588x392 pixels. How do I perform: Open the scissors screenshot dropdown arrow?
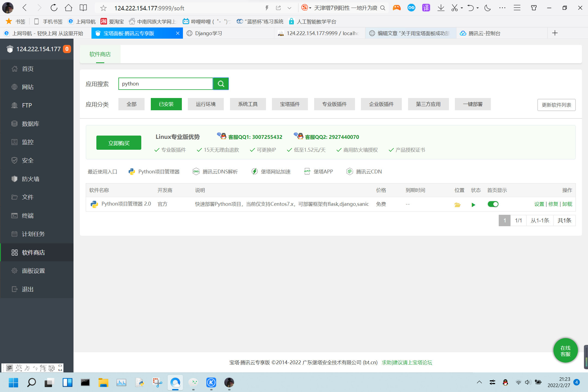click(x=462, y=8)
